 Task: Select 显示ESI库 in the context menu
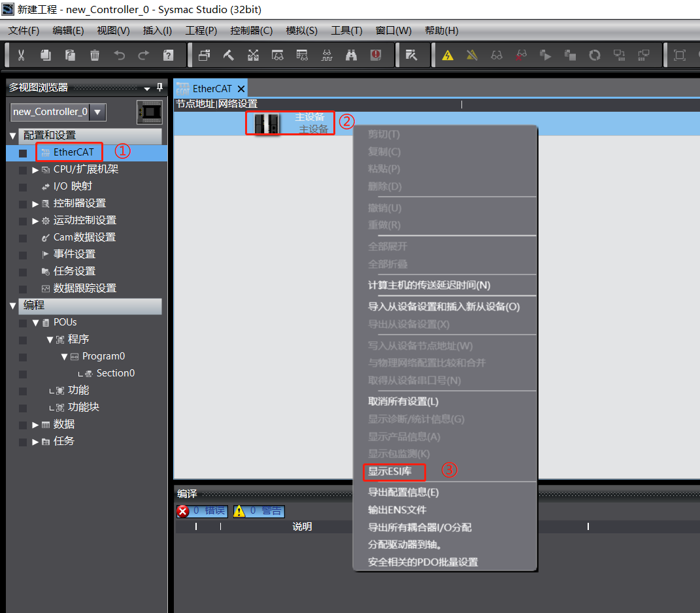click(x=390, y=471)
